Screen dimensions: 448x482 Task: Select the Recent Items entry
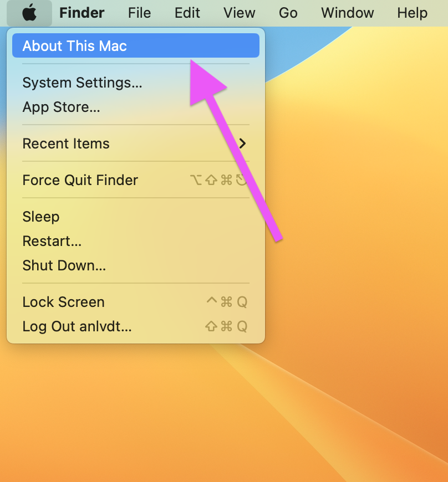pyautogui.click(x=136, y=143)
